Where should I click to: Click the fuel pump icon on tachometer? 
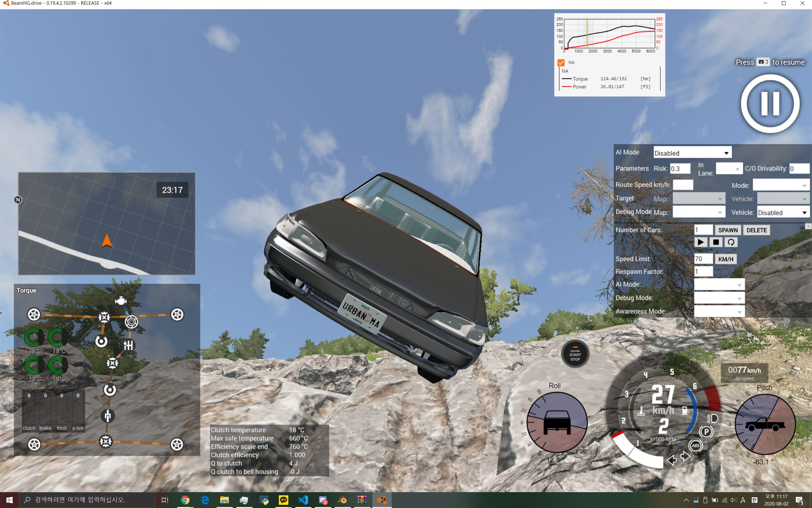pos(685,410)
